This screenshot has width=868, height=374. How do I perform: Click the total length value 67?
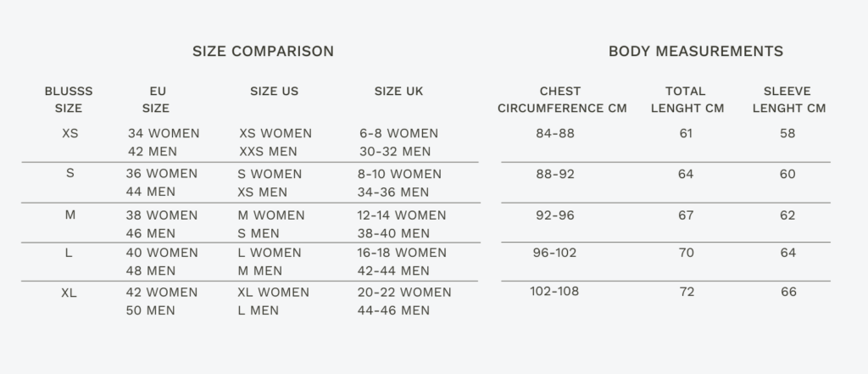(686, 215)
